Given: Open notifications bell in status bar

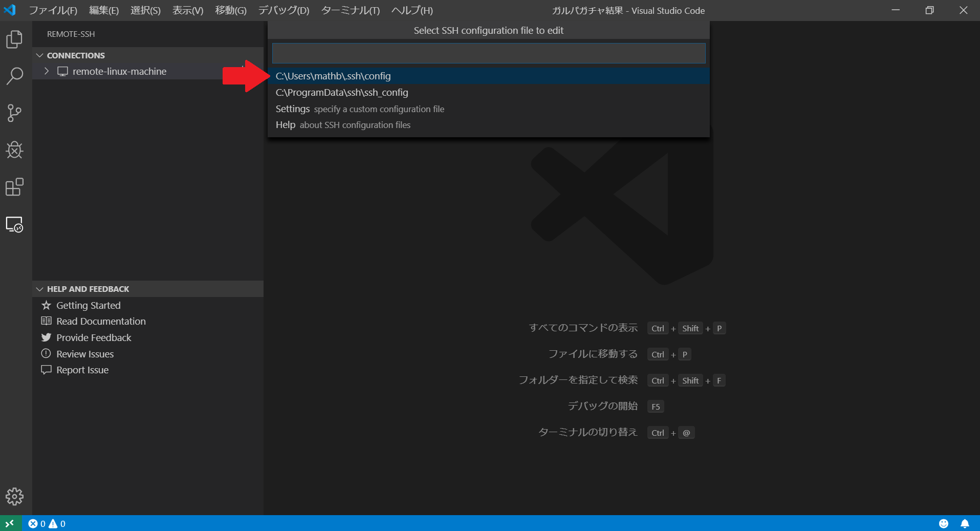Looking at the screenshot, I should pos(965,523).
